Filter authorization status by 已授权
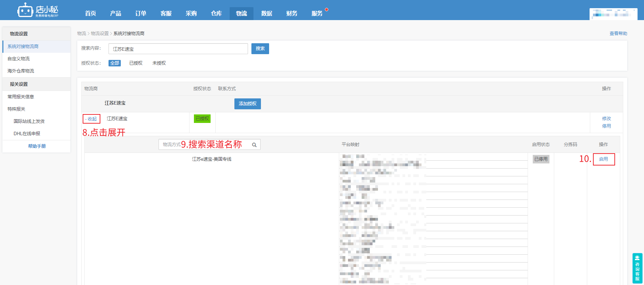644x285 pixels. pos(136,63)
